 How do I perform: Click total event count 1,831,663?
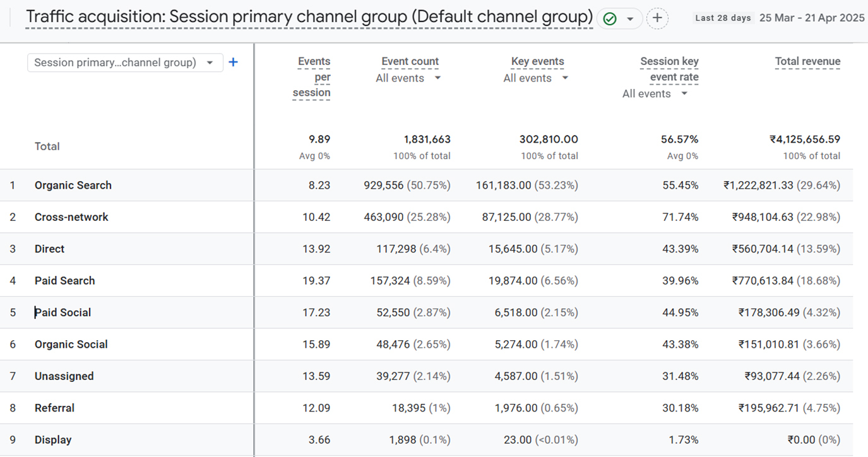[427, 139]
